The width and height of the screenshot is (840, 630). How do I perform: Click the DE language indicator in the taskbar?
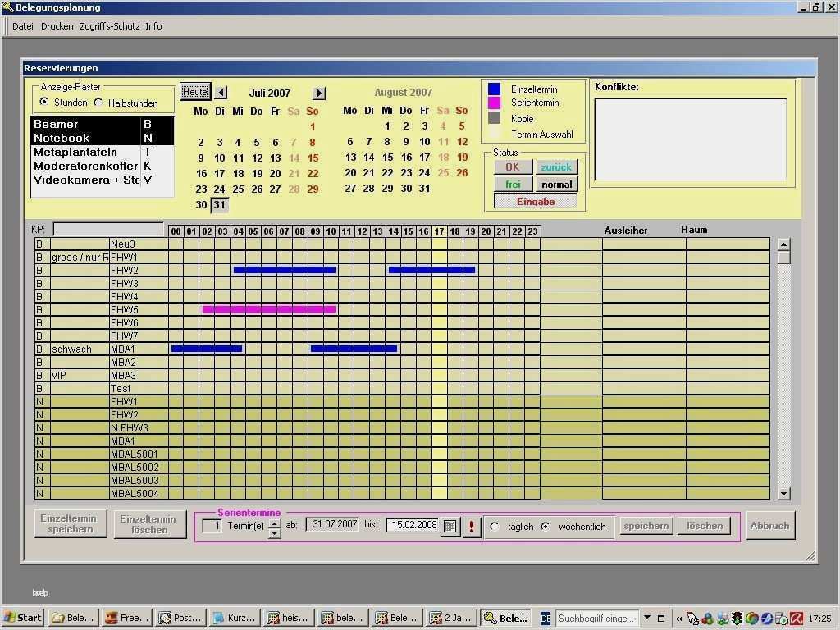point(546,619)
